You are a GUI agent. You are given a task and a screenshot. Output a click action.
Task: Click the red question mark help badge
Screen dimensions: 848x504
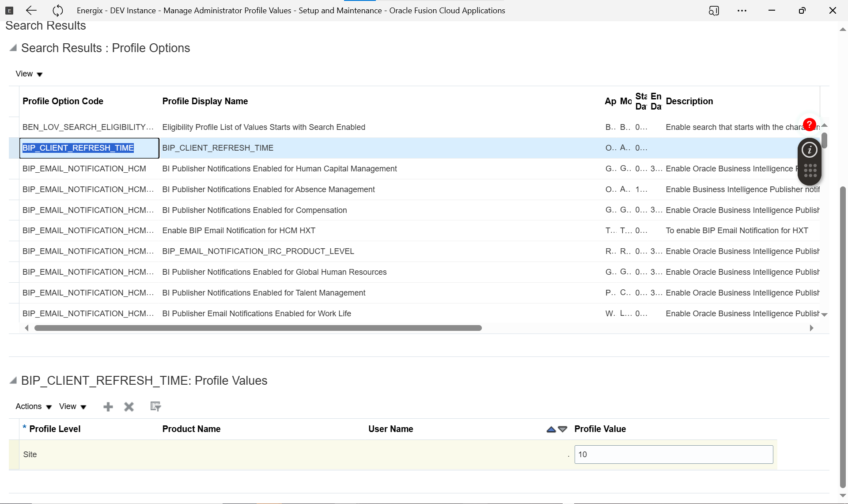click(x=809, y=125)
